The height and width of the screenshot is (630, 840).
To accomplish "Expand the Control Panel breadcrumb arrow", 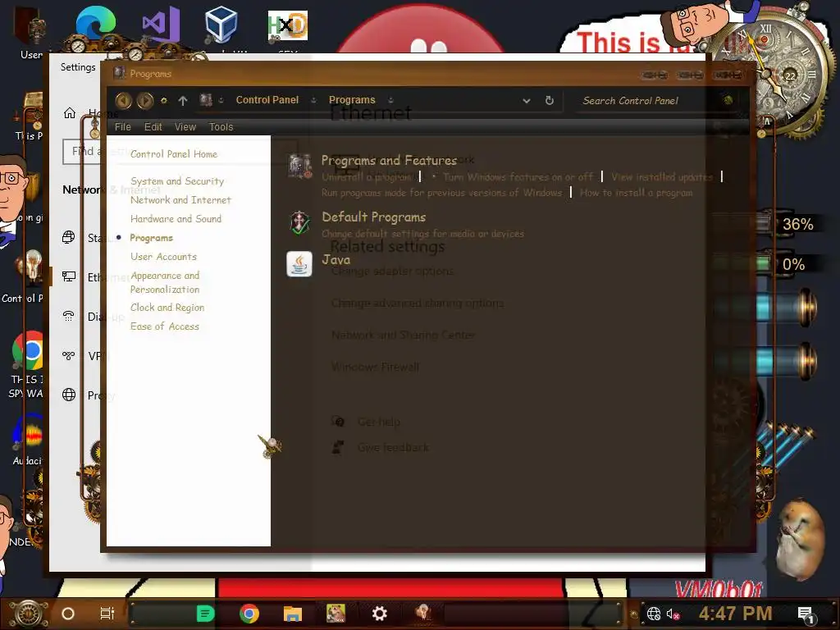I will (x=313, y=100).
